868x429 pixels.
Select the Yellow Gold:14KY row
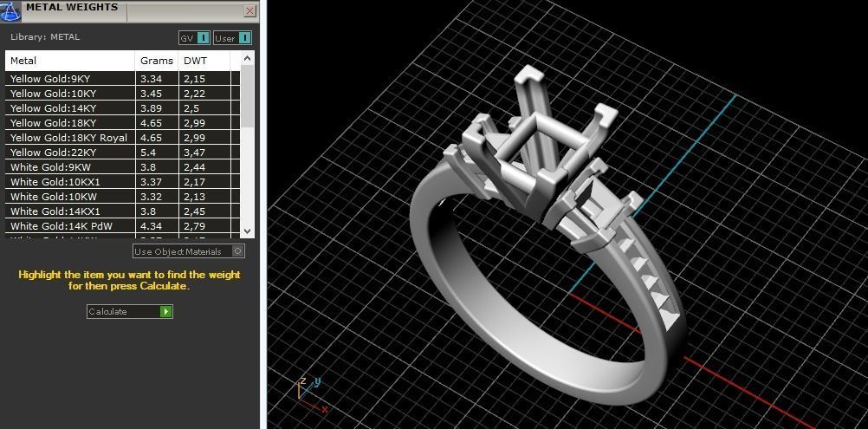pyautogui.click(x=123, y=108)
